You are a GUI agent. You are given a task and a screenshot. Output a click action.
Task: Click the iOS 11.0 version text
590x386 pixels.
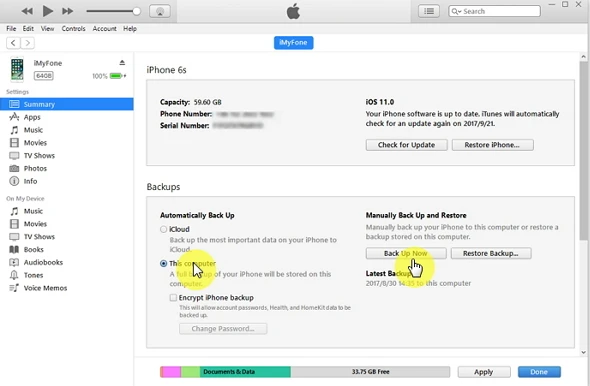tap(380, 102)
